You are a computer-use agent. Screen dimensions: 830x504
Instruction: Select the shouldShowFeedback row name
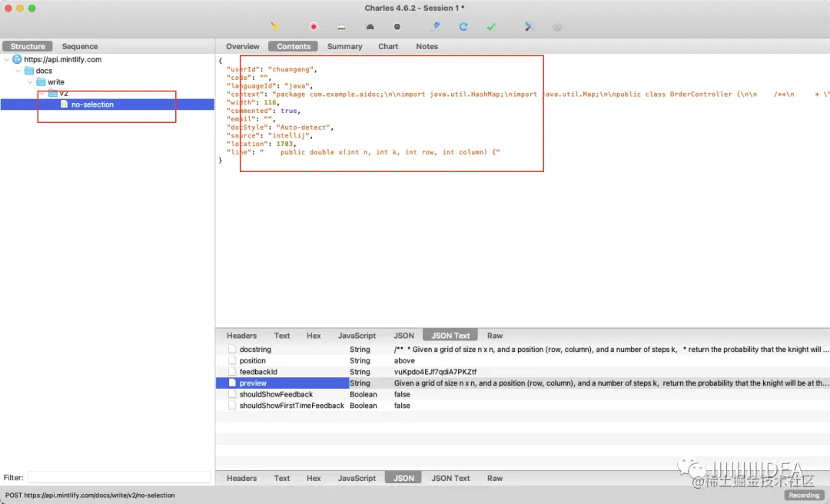tap(276, 394)
